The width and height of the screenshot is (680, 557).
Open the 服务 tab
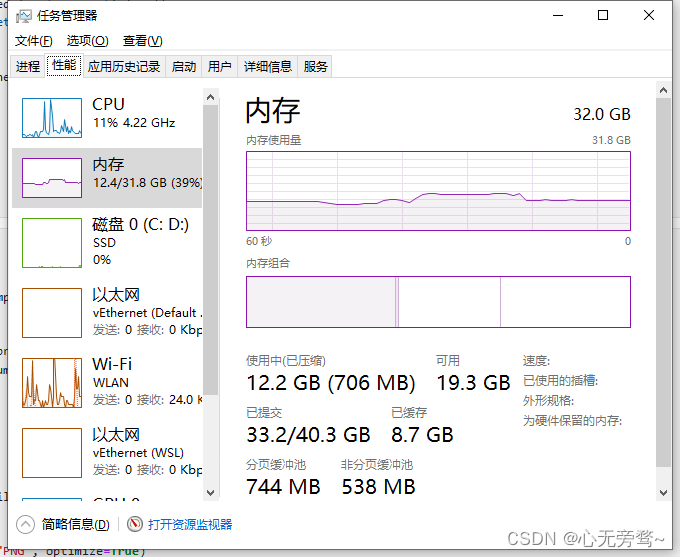point(315,66)
